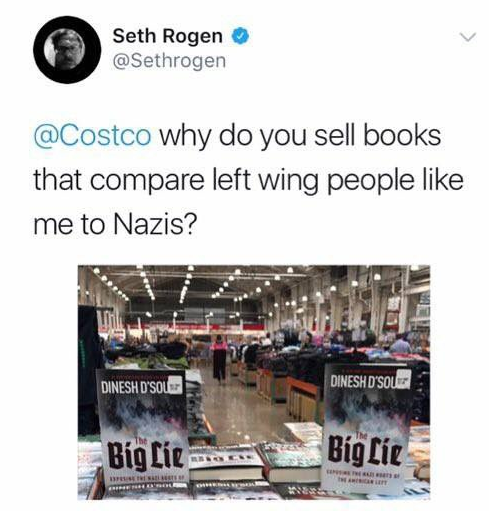
Task: Click the white sticker on right book cover
Action: (x=404, y=380)
